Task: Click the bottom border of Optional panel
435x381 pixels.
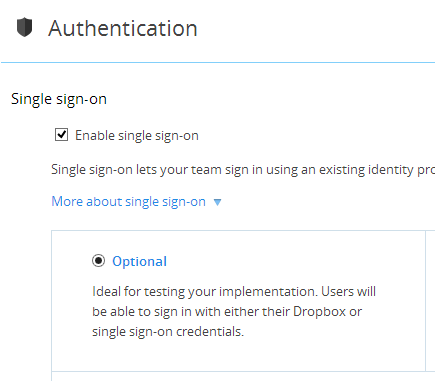Action: pos(238,371)
